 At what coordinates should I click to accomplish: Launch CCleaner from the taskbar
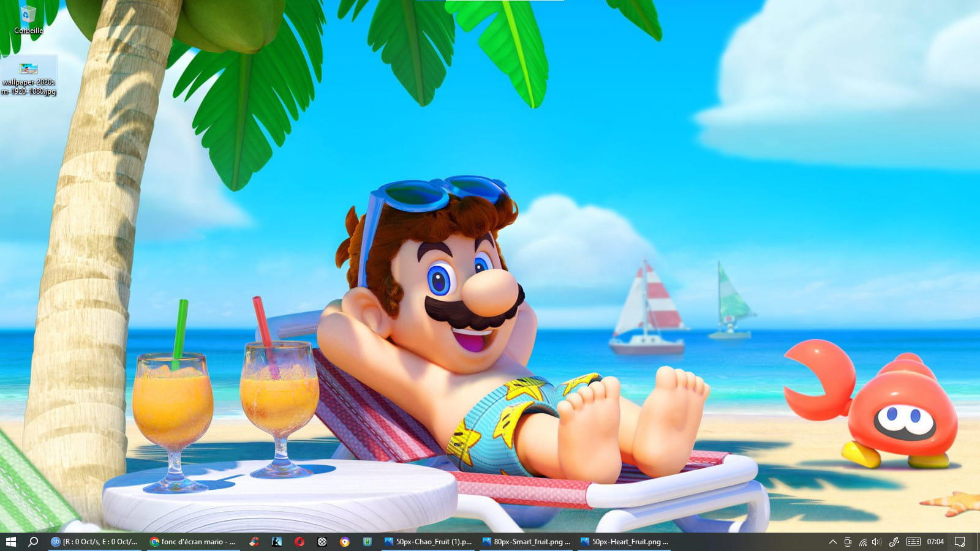[x=254, y=541]
